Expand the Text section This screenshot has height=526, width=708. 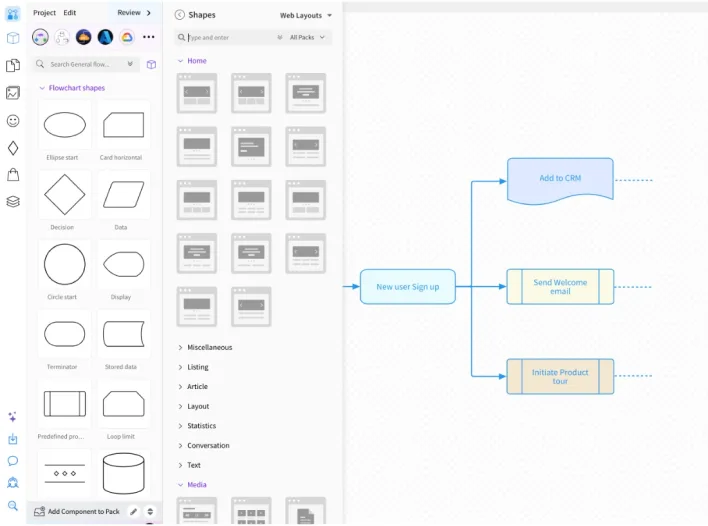coord(189,465)
